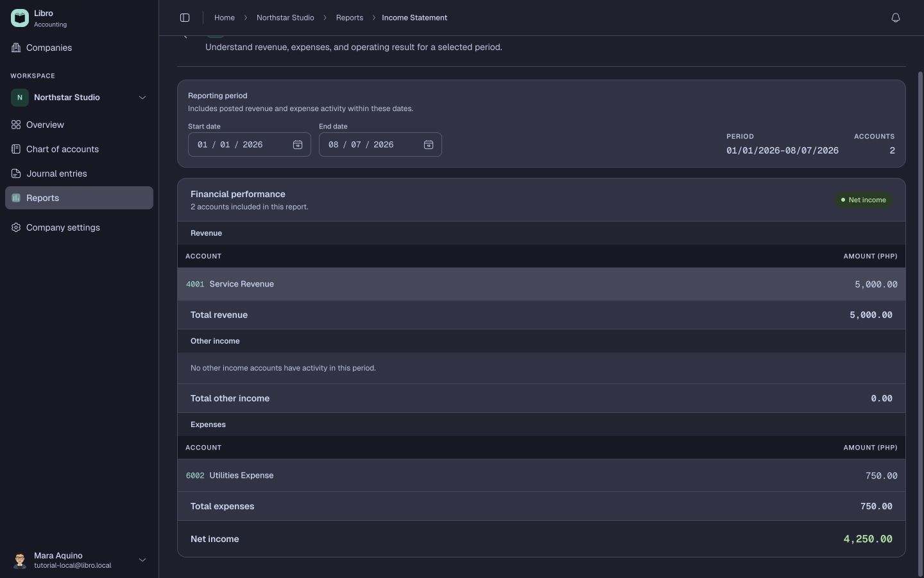924x578 pixels.
Task: Click the Total other income 0.00 amount
Action: pyautogui.click(x=882, y=399)
